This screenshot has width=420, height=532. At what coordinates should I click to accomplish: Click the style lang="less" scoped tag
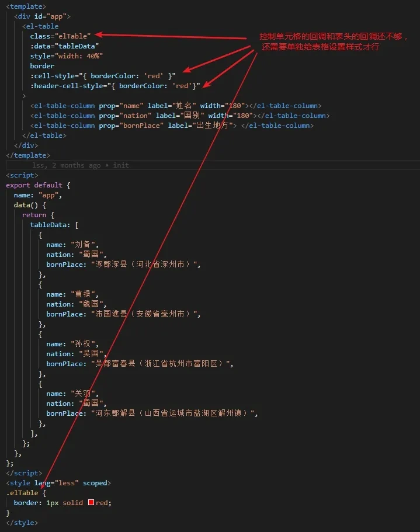click(x=57, y=483)
